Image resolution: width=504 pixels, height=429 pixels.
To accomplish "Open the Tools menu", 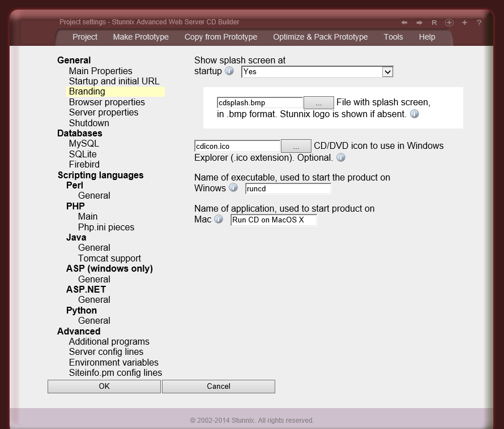I will (x=393, y=37).
